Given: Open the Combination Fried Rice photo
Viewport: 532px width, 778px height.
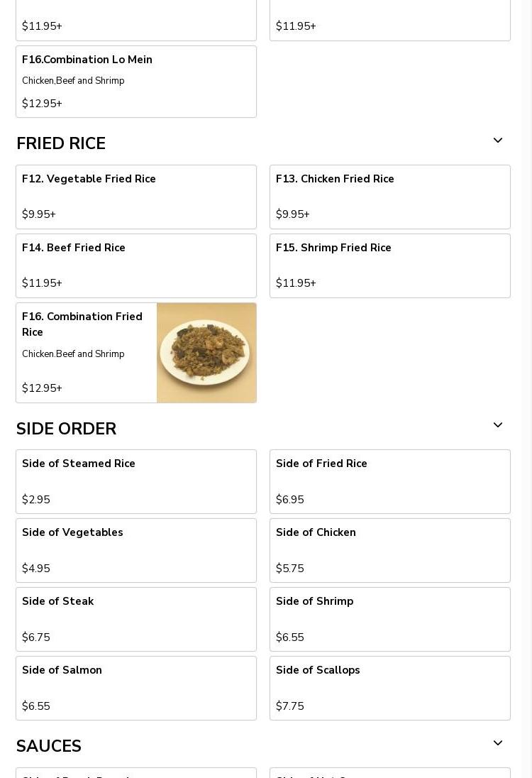Looking at the screenshot, I should [206, 353].
